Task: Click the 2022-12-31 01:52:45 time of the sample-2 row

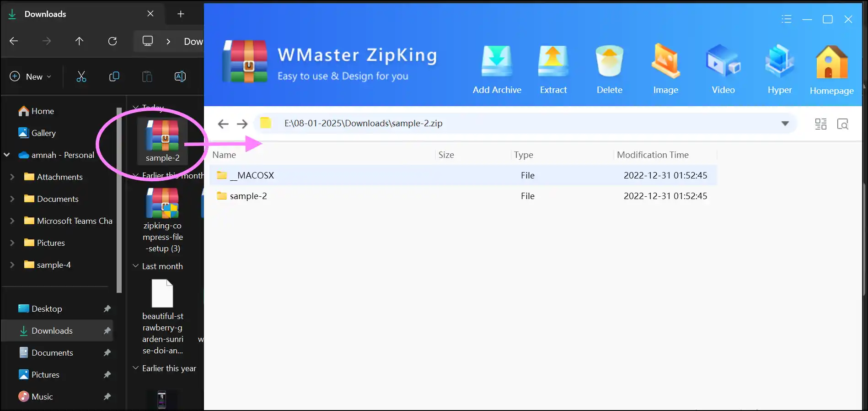Action: [x=665, y=196]
